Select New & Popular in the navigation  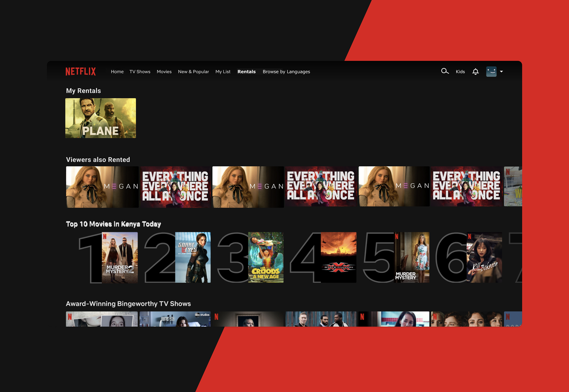click(x=193, y=71)
